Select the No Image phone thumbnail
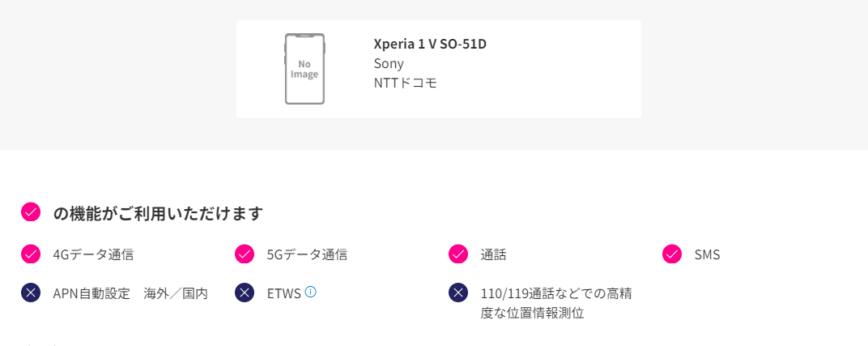 (x=304, y=69)
